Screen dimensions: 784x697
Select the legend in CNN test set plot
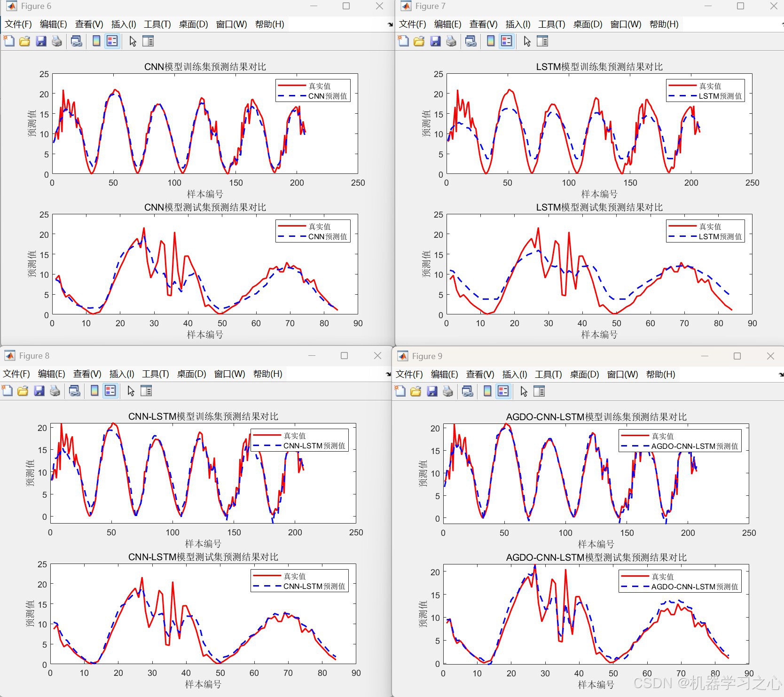(313, 231)
